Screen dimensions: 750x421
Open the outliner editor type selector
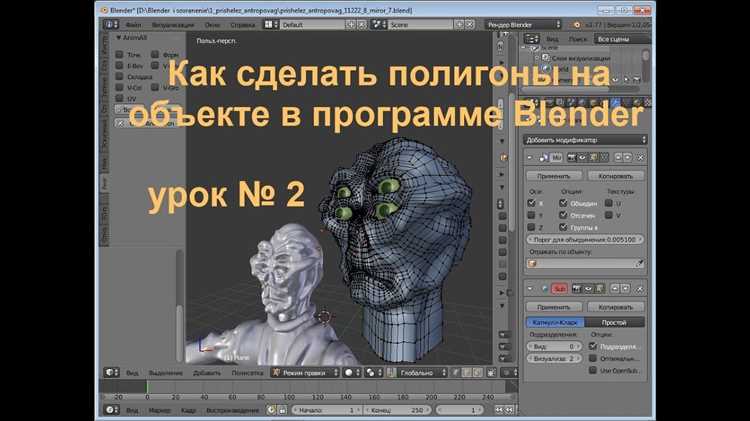tap(531, 39)
